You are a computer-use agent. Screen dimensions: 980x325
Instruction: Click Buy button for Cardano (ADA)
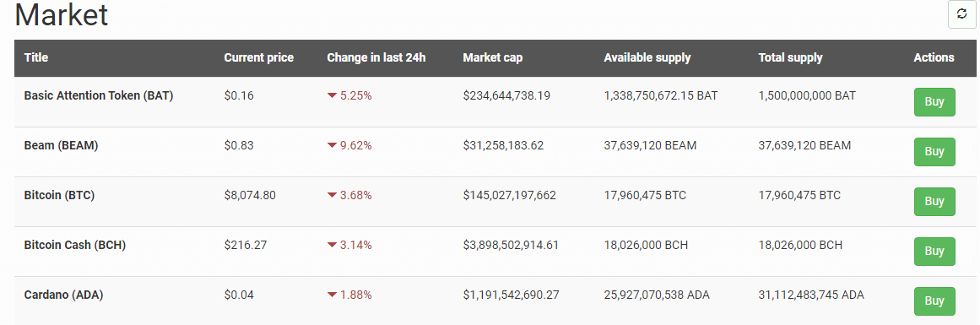[934, 301]
